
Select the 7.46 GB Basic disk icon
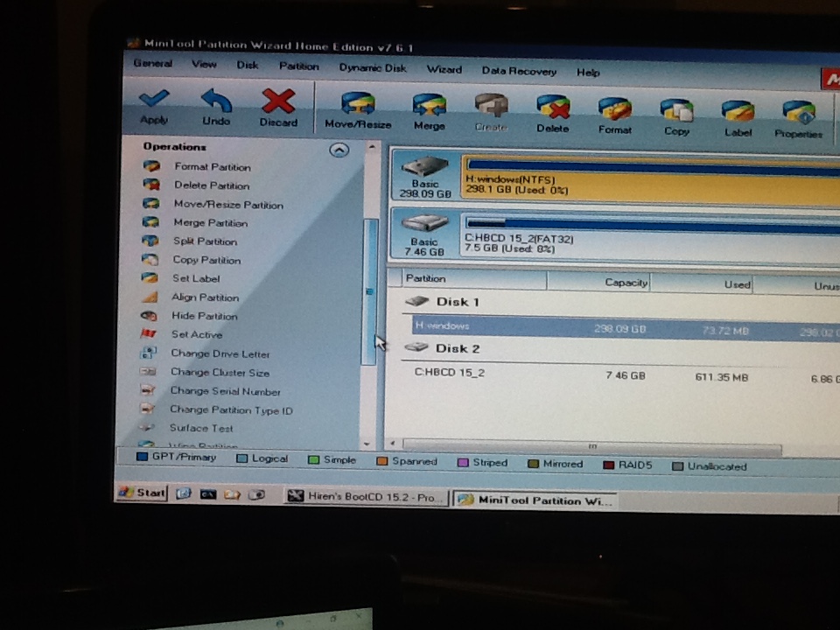pos(424,234)
